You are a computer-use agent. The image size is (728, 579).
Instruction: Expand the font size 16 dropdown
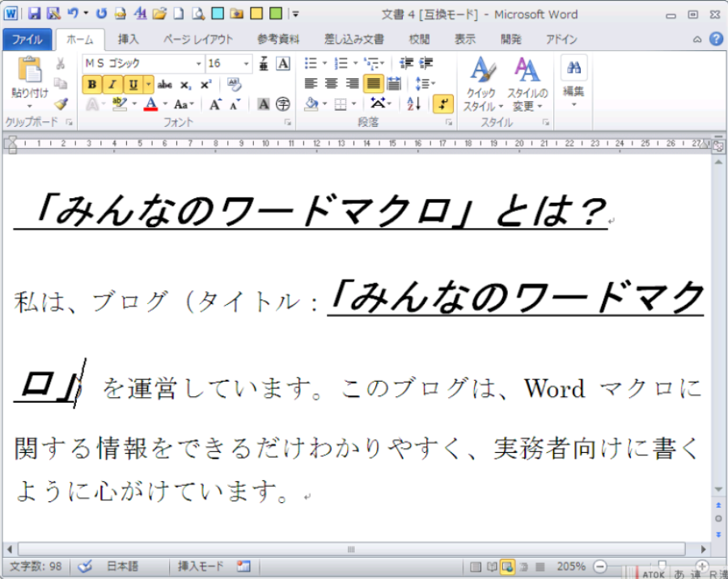tap(248, 64)
